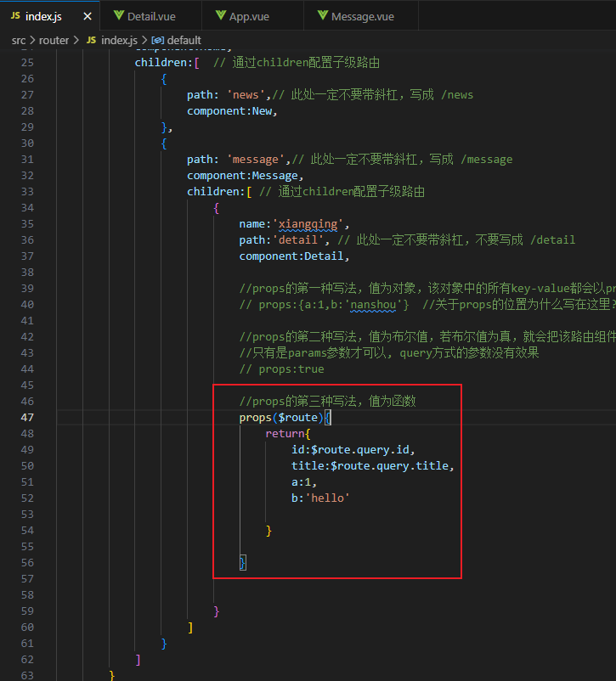Click 'detail' path string on line 36
616x681 pixels.
[298, 240]
